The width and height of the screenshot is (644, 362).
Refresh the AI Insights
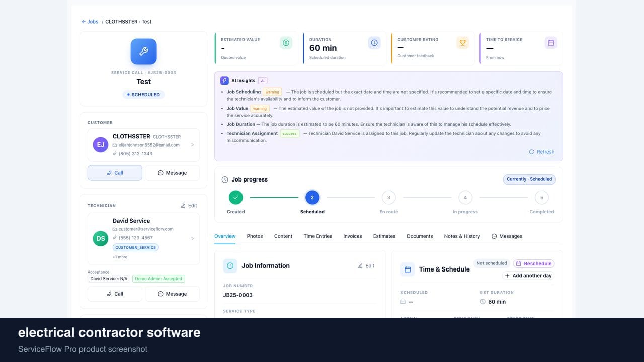click(x=542, y=152)
